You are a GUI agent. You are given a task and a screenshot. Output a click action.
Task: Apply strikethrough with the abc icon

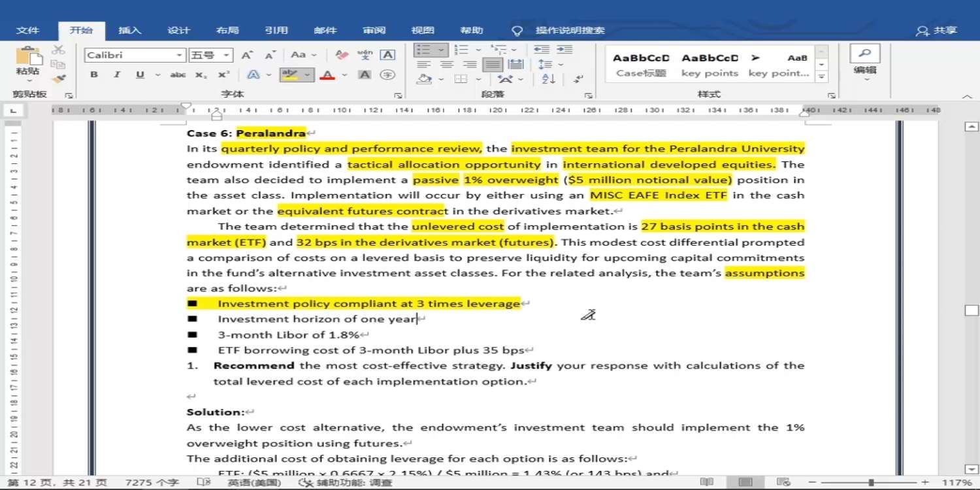[x=178, y=75]
